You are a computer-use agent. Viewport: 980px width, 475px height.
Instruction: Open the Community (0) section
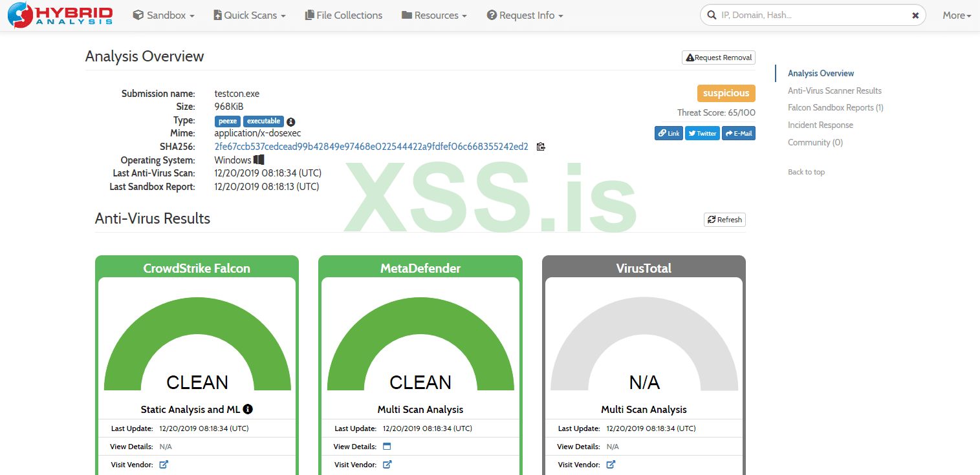tap(815, 143)
